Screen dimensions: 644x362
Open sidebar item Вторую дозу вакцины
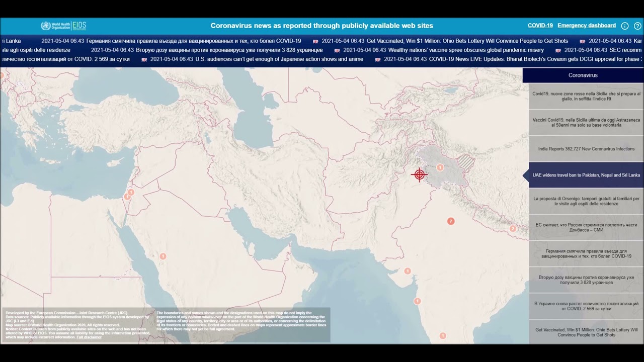586,280
